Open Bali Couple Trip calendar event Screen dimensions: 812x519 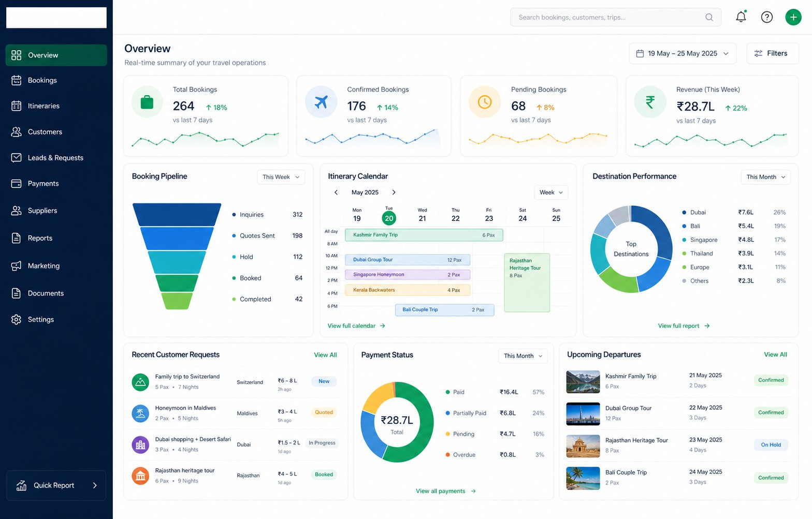[445, 310]
